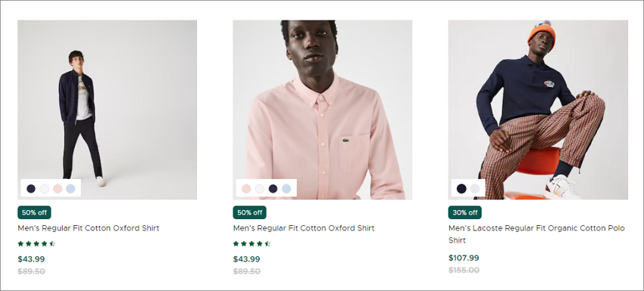Choose navy swatch on Polo Shirt product

click(x=461, y=189)
